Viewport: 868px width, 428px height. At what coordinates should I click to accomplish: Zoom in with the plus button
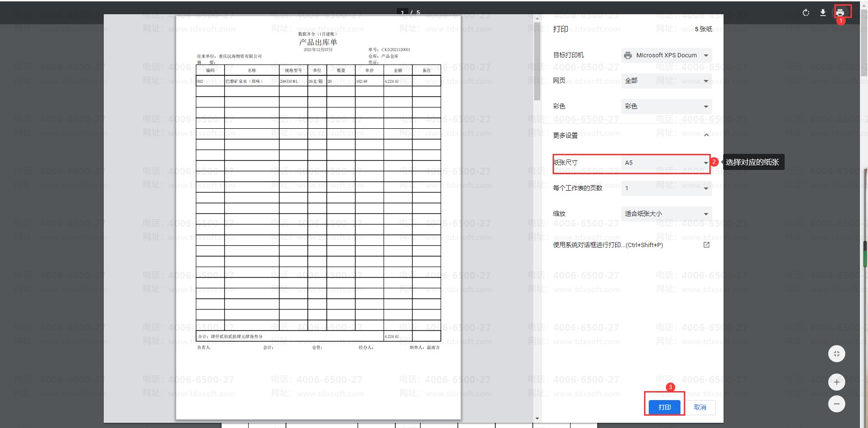click(x=836, y=382)
